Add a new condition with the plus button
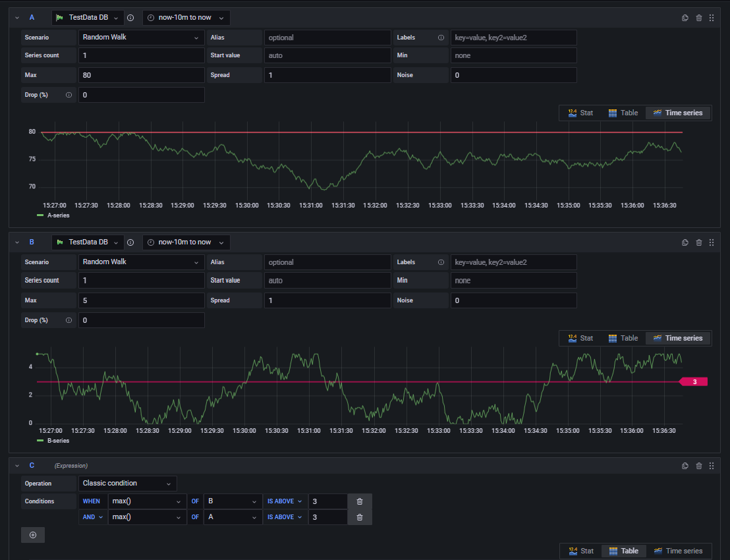The height and width of the screenshot is (560, 730). (x=32, y=535)
